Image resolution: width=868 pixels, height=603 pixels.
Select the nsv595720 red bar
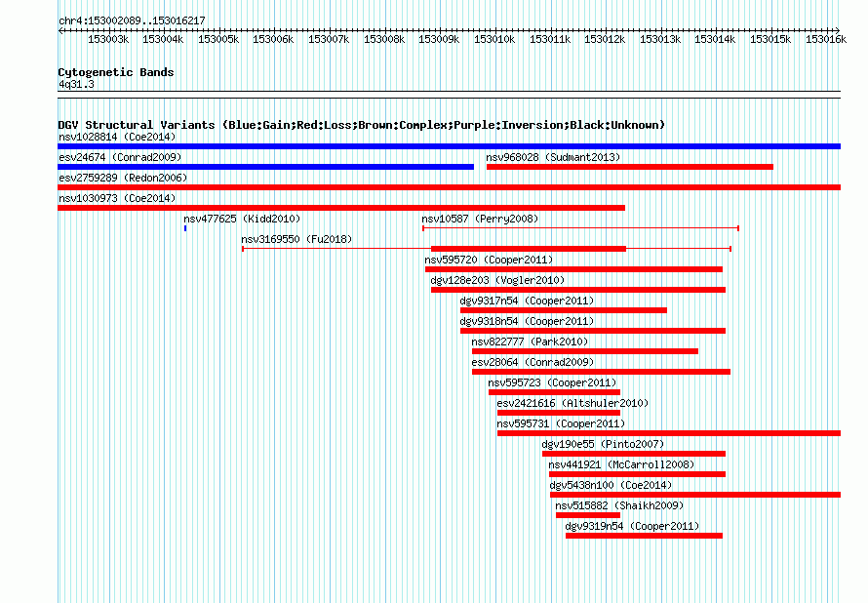[574, 269]
